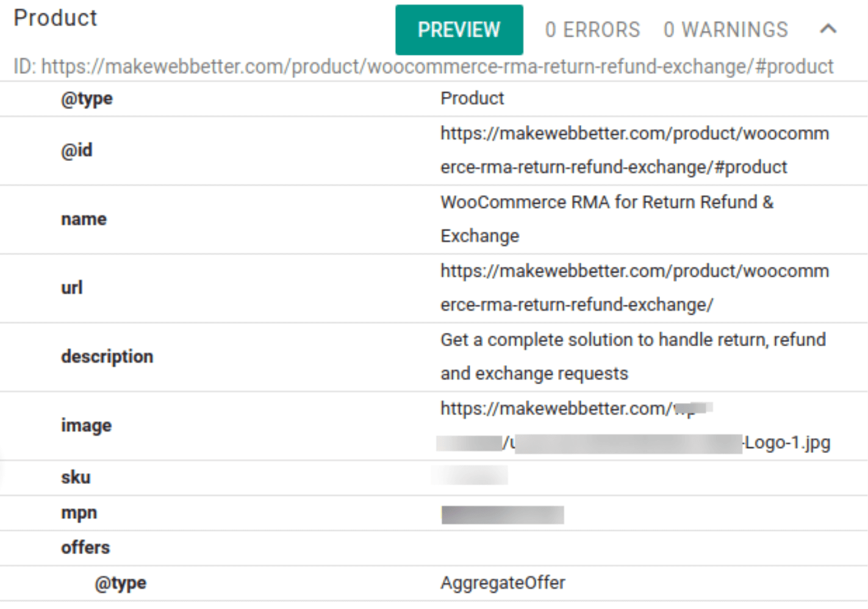Open the image URL ending in Logo-1.jpg
The height and width of the screenshot is (609, 868).
[x=634, y=426]
